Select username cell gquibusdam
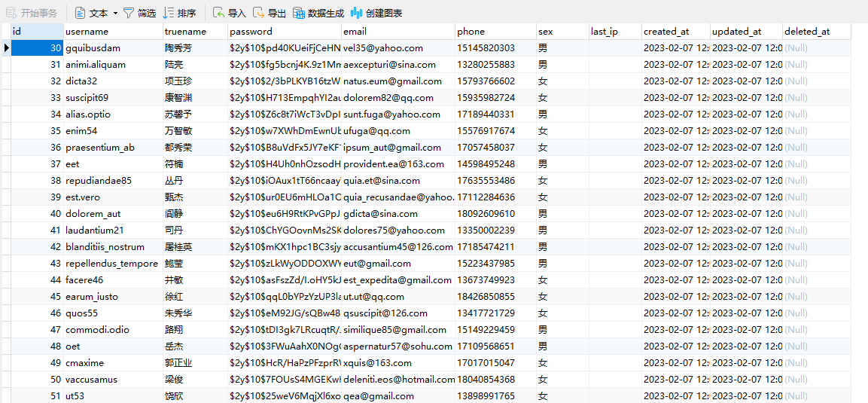Screen dimensions: 868x403 click(113, 48)
